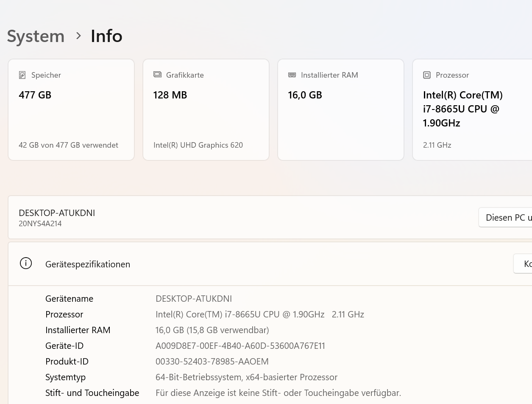532x404 pixels.
Task: Click the 'Diesen PC' rename button
Action: (505, 217)
